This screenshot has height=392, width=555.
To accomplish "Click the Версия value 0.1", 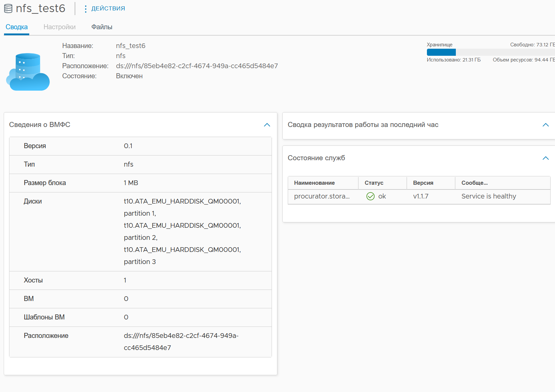I will click(x=128, y=146).
